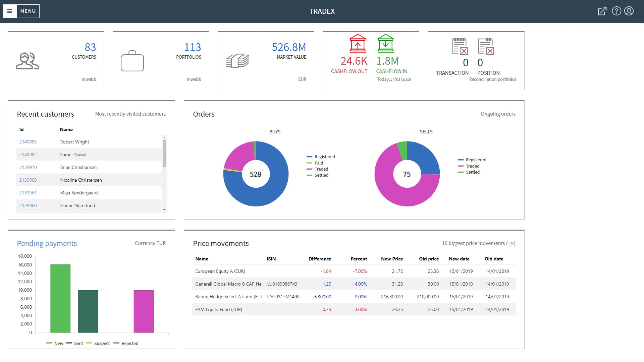Click the red cashflow out icon
This screenshot has width=644, height=362.
click(358, 44)
